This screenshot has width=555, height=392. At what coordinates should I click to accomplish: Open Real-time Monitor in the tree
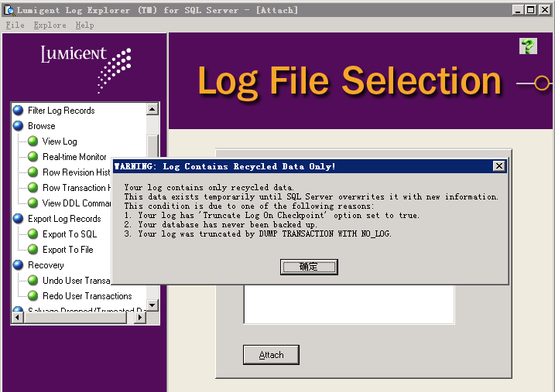pyautogui.click(x=74, y=157)
